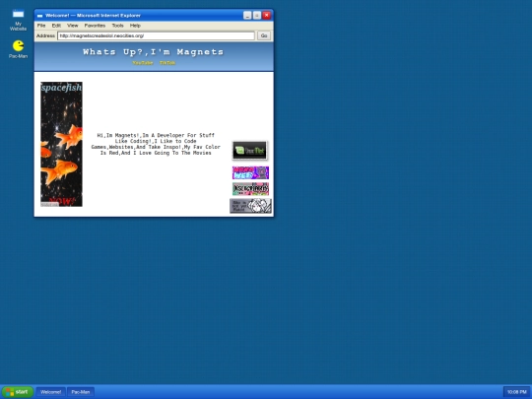Viewport: 532px width, 399px height.
Task: Open the Edit menu
Action: click(x=56, y=26)
